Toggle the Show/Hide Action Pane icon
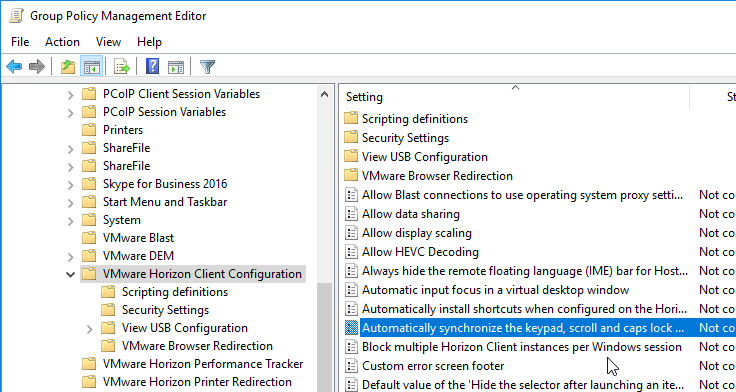Image resolution: width=736 pixels, height=392 pixels. (x=176, y=67)
